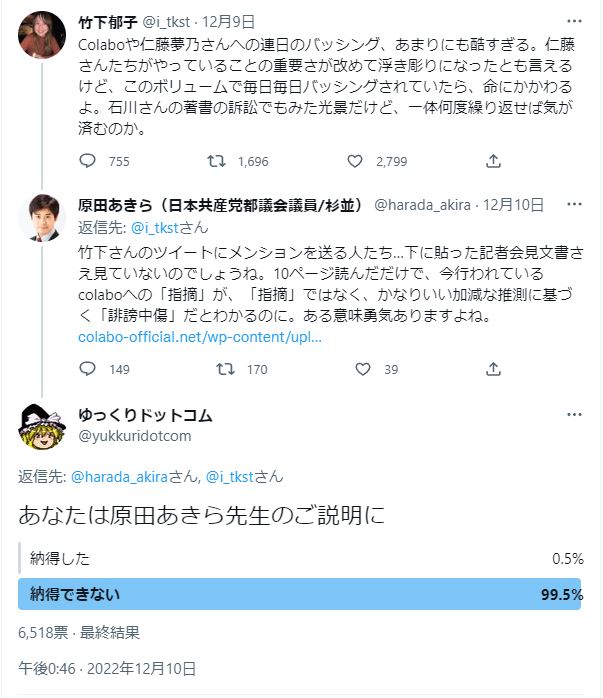
Task: Like 竹下郁子's tweet
Action: pos(355,161)
